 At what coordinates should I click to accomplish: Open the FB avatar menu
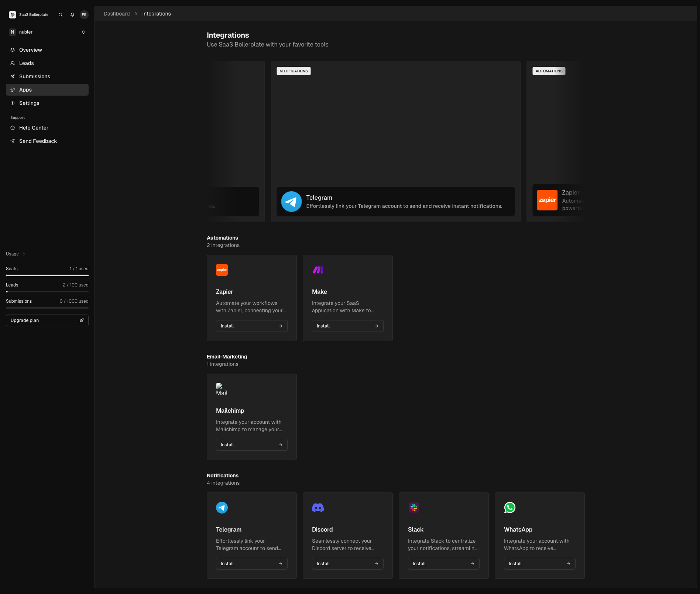click(x=84, y=15)
